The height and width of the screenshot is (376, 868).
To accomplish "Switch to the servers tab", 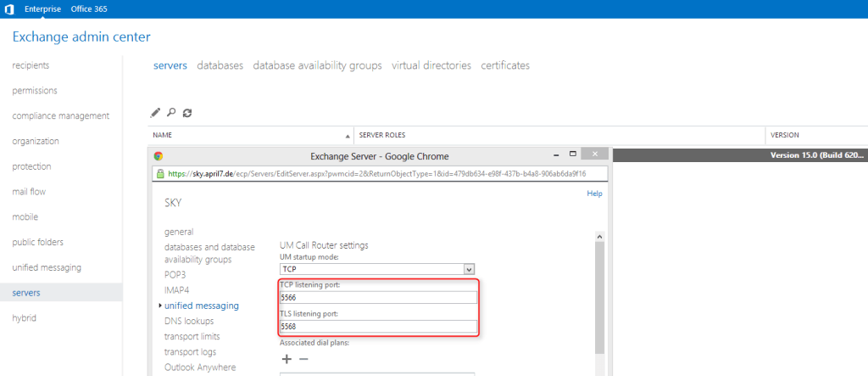I will point(170,65).
